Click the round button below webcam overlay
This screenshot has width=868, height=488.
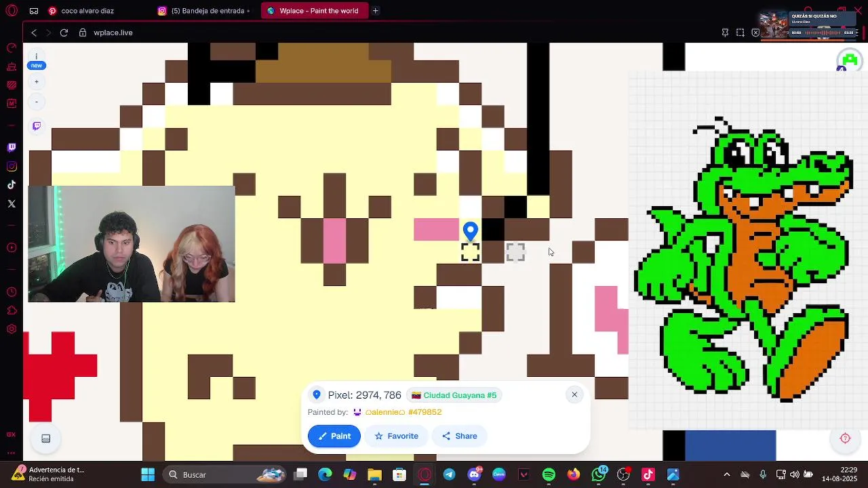point(46,439)
